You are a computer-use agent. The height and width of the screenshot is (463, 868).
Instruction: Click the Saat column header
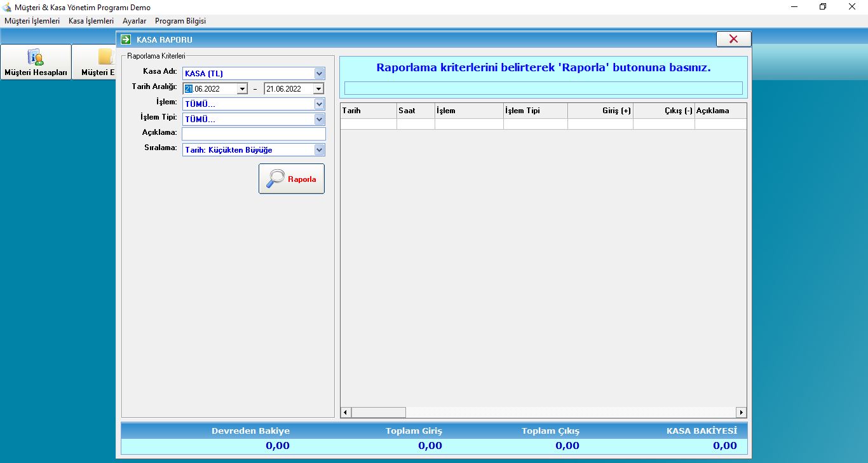click(416, 111)
